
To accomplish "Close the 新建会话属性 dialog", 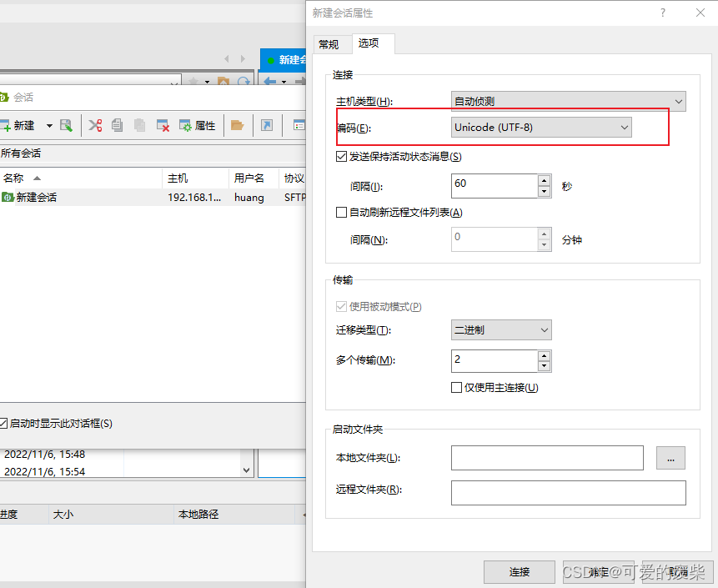I will tap(700, 13).
